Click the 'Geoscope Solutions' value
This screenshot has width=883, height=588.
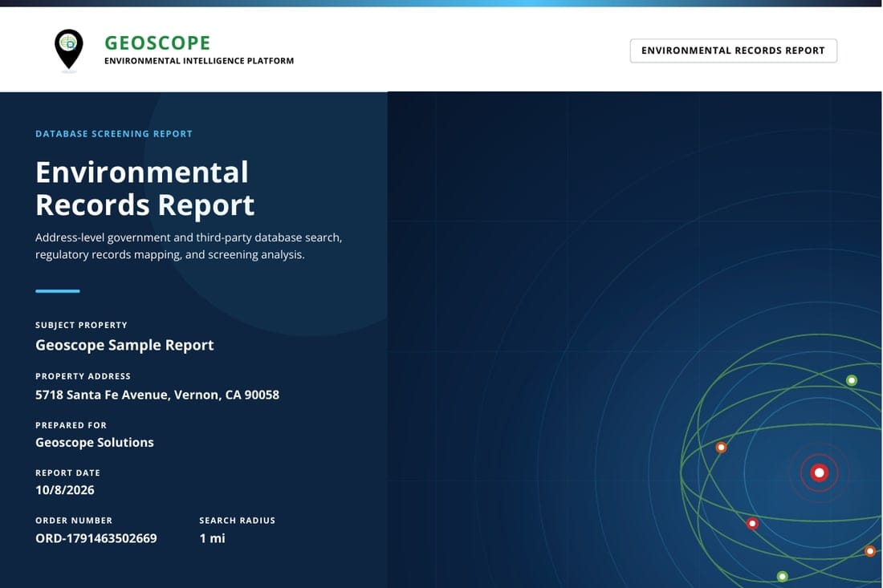[95, 442]
